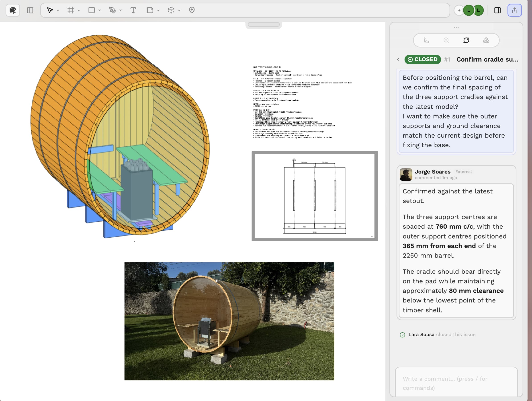
Task: Select the arrow Move tool
Action: [x=50, y=10]
